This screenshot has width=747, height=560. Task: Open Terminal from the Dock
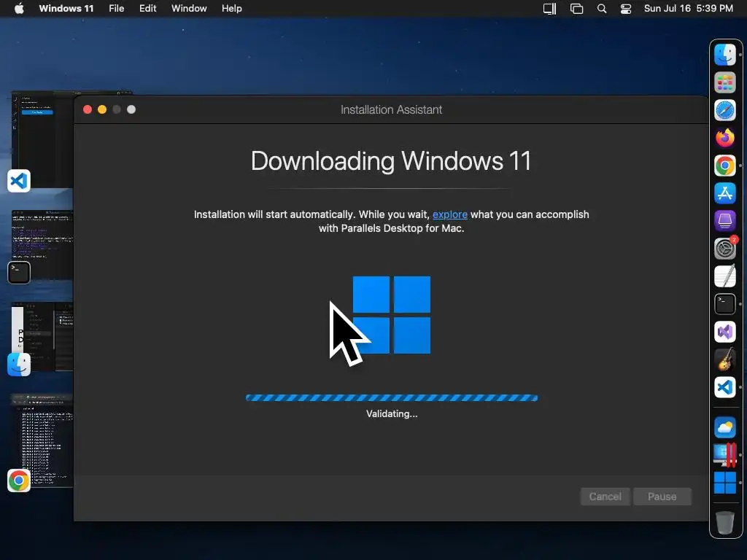click(x=724, y=304)
